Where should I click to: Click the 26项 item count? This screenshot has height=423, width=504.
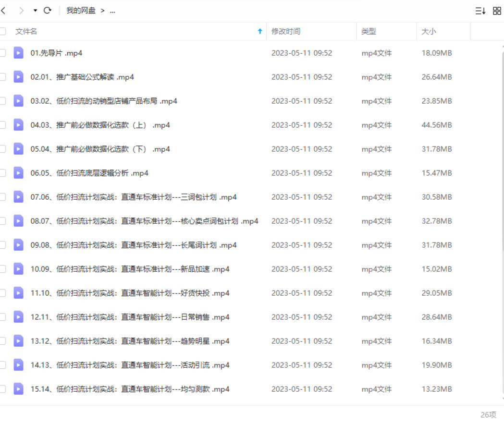click(488, 415)
